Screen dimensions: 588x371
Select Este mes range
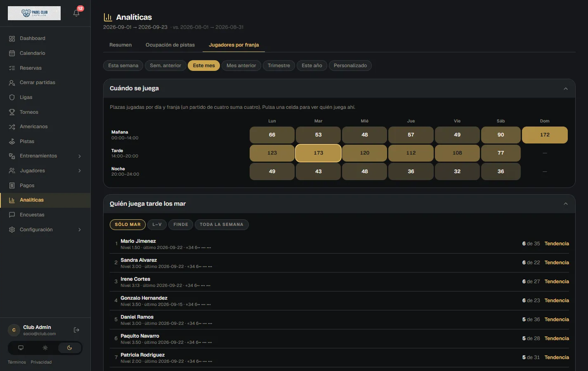pyautogui.click(x=204, y=66)
